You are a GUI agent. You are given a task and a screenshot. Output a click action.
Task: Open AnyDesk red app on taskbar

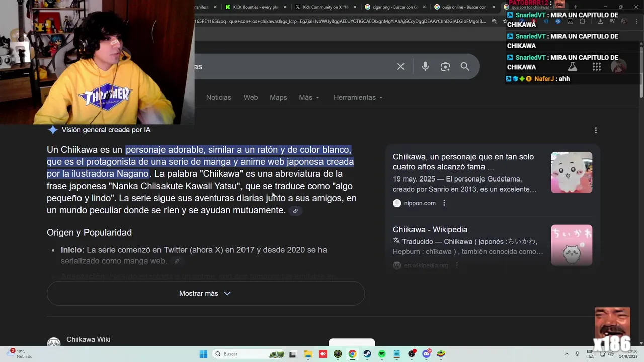[x=323, y=354]
